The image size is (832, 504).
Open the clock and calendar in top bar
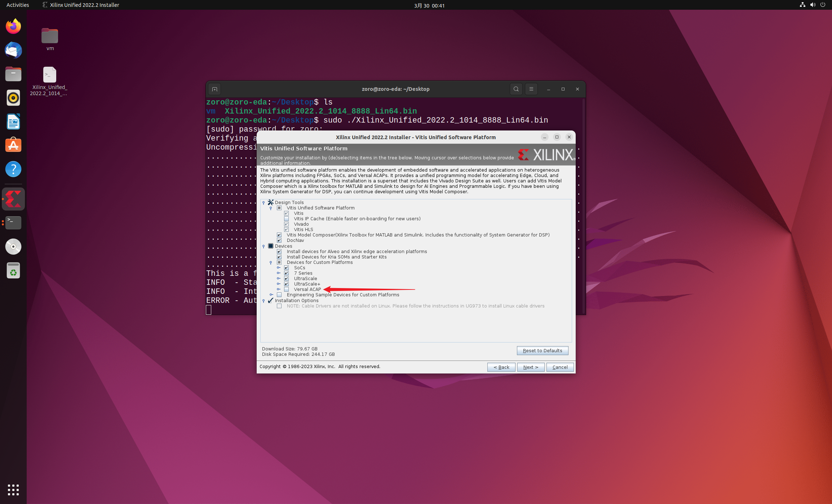429,5
